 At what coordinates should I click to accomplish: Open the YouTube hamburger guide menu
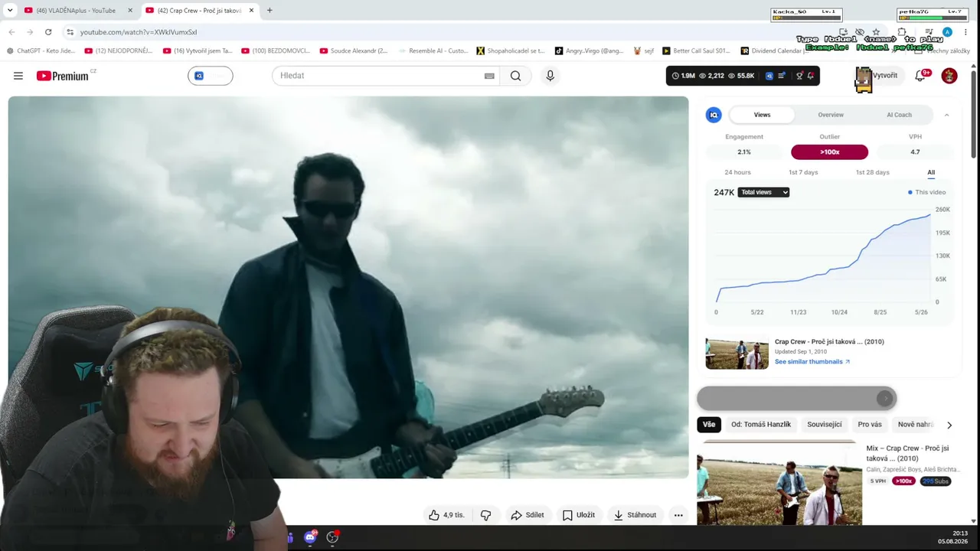pyautogui.click(x=18, y=76)
